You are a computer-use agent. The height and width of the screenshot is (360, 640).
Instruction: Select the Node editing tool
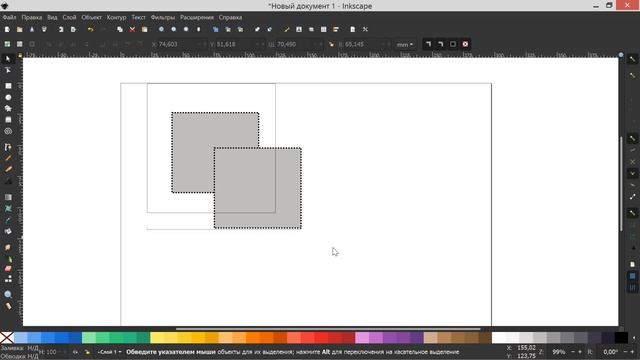[8, 71]
